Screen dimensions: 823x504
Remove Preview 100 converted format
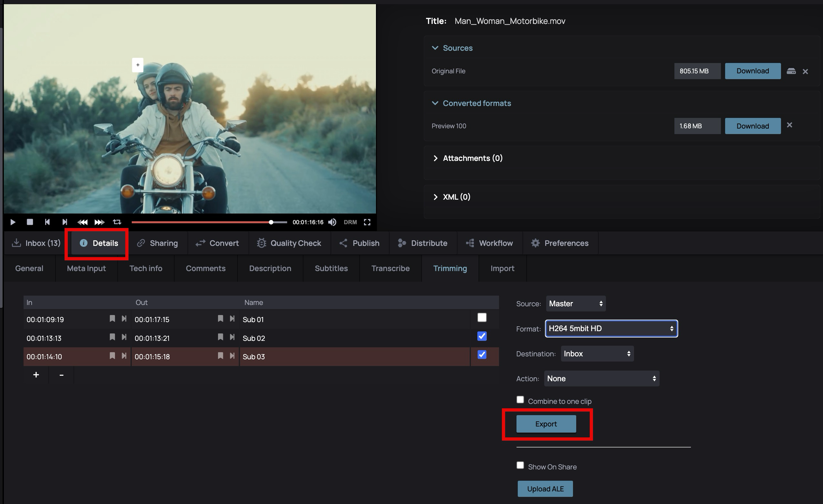pos(789,125)
